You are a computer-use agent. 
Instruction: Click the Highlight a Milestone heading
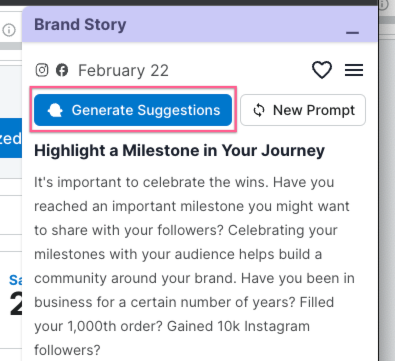point(179,151)
